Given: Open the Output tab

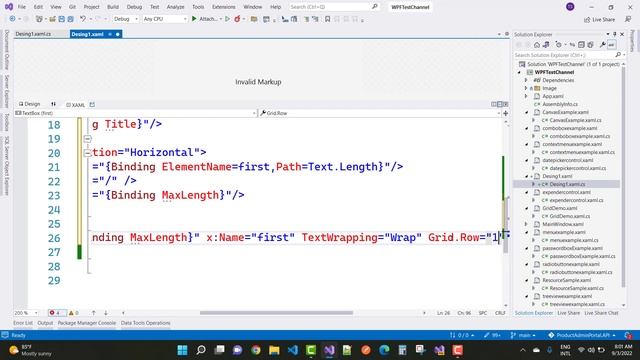Looking at the screenshot, I should [x=45, y=323].
